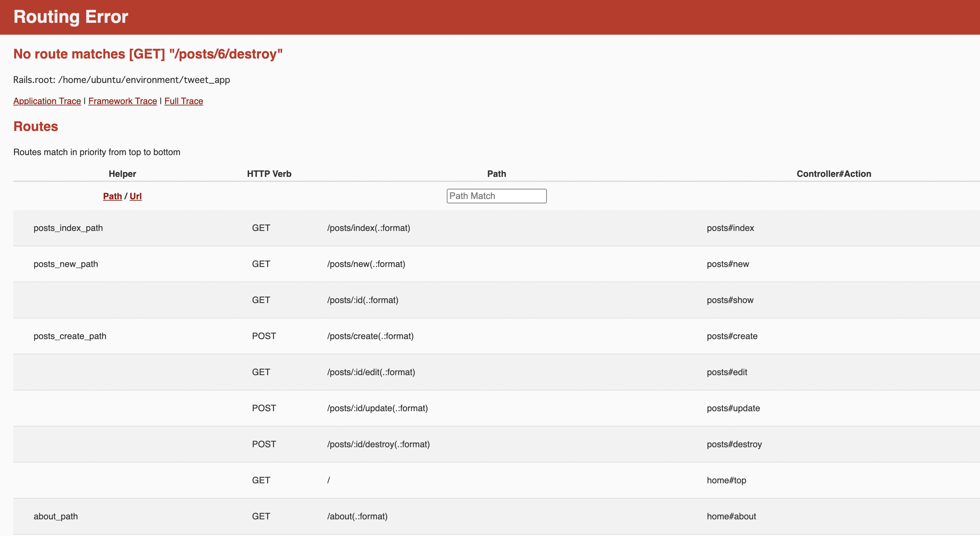Click the /posts/create(.:format) path cell
Viewport: 980px width, 536px height.
click(x=370, y=336)
